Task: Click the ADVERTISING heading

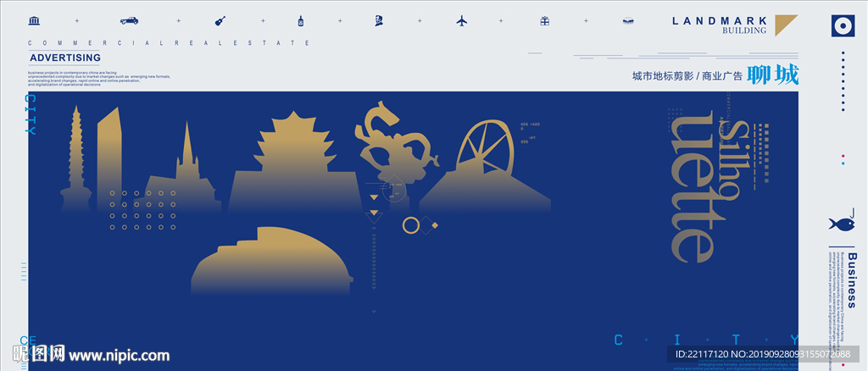Action: (x=65, y=58)
